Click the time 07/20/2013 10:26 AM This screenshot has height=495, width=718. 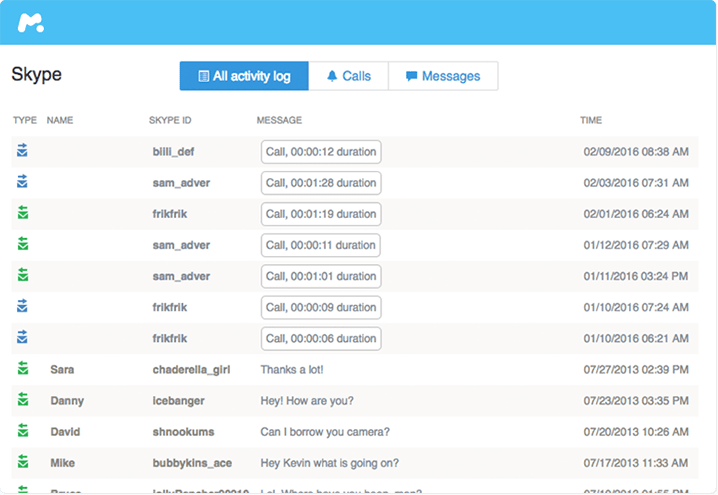point(636,432)
